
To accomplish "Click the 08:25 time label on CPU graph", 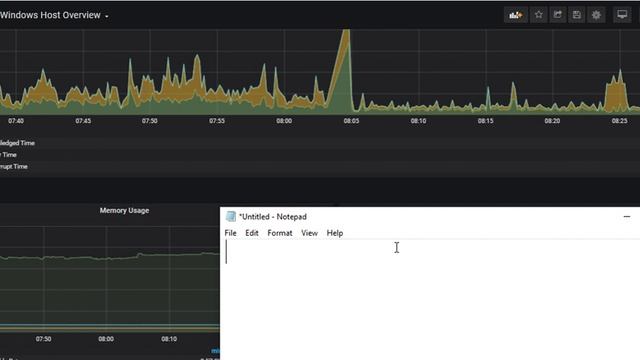I will click(619, 121).
